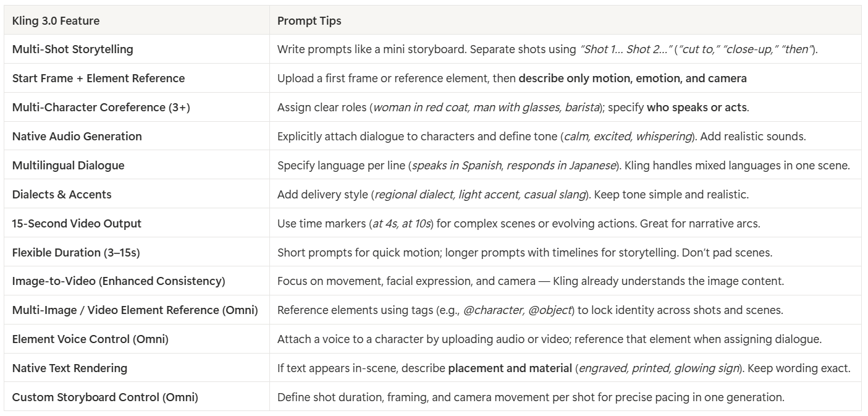Screen dimensions: 868x416
Task: Select the 'Multi-Shot Storytelling' feature cell
Action: click(x=72, y=49)
